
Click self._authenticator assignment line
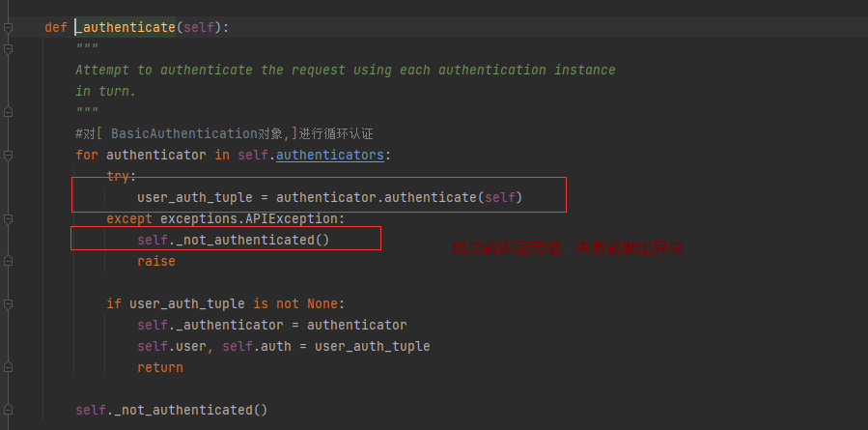point(271,325)
